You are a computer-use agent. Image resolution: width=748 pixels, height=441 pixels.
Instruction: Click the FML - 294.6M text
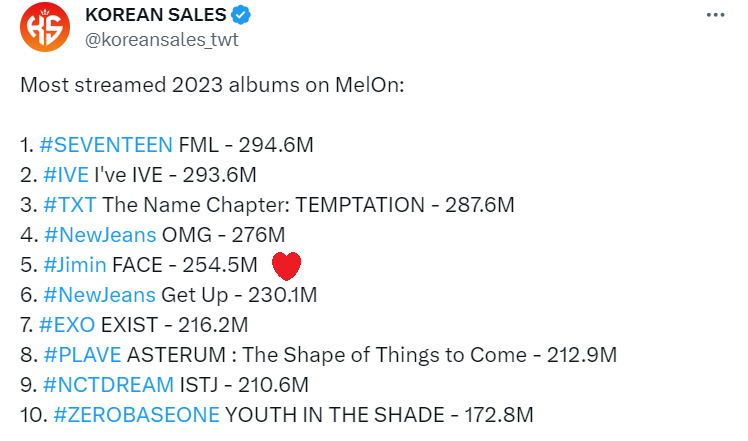(246, 145)
